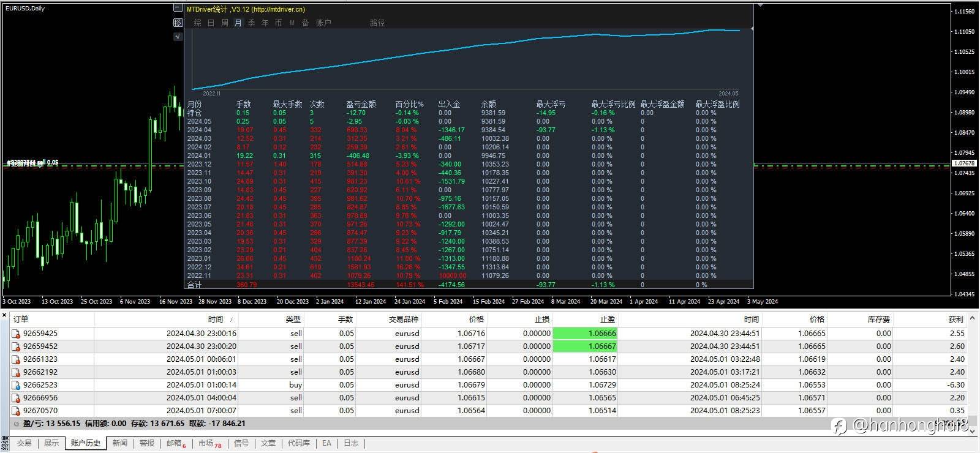980x453 pixels.
Task: Click the 路径 path button
Action: coord(377,23)
